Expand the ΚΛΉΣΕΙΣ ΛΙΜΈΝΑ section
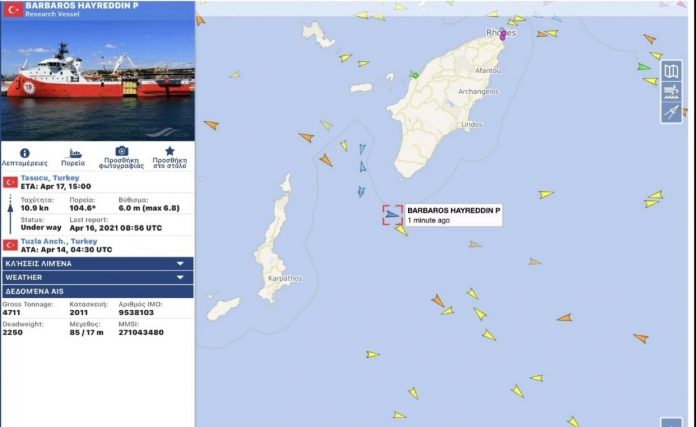 coord(98,264)
